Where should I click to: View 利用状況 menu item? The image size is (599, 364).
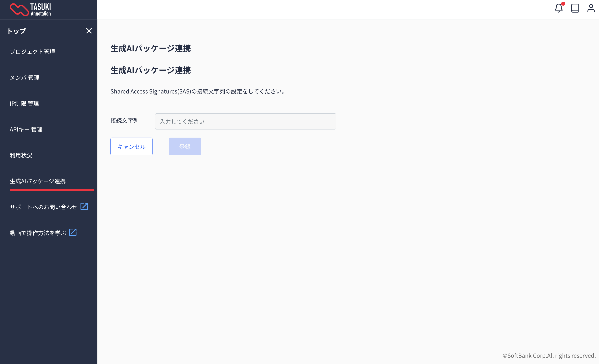21,155
